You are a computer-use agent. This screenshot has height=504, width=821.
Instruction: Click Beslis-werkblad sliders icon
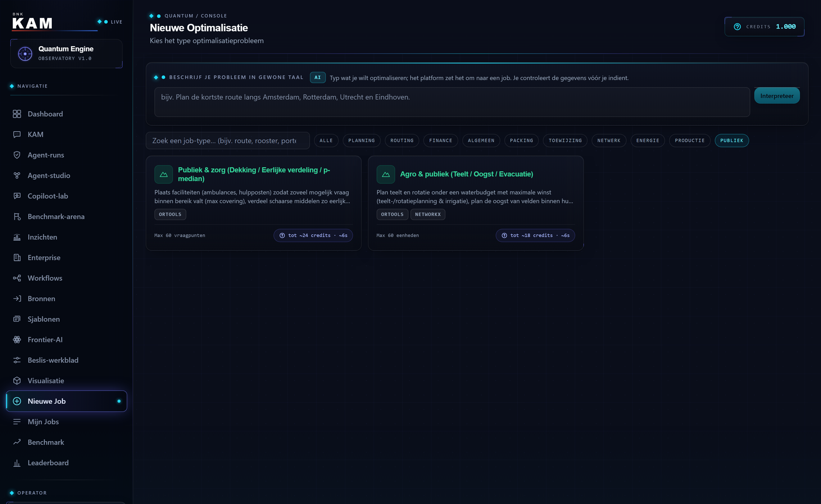(x=17, y=360)
